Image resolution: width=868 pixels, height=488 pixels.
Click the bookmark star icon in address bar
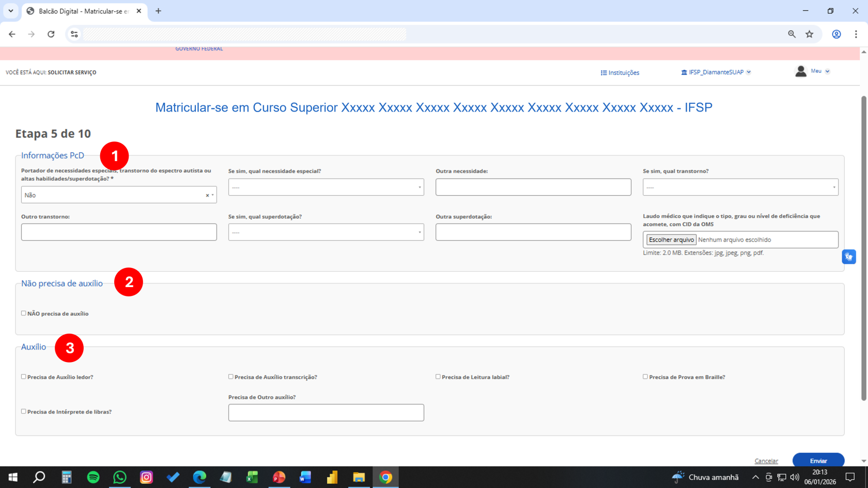(x=809, y=34)
